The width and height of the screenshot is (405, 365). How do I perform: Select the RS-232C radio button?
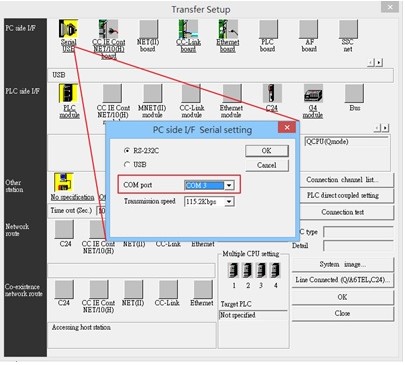[127, 151]
